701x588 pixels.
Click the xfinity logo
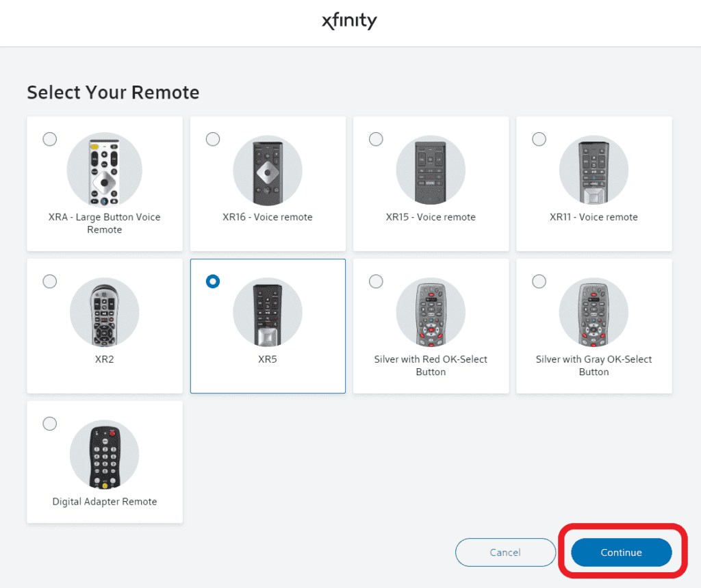[349, 21]
